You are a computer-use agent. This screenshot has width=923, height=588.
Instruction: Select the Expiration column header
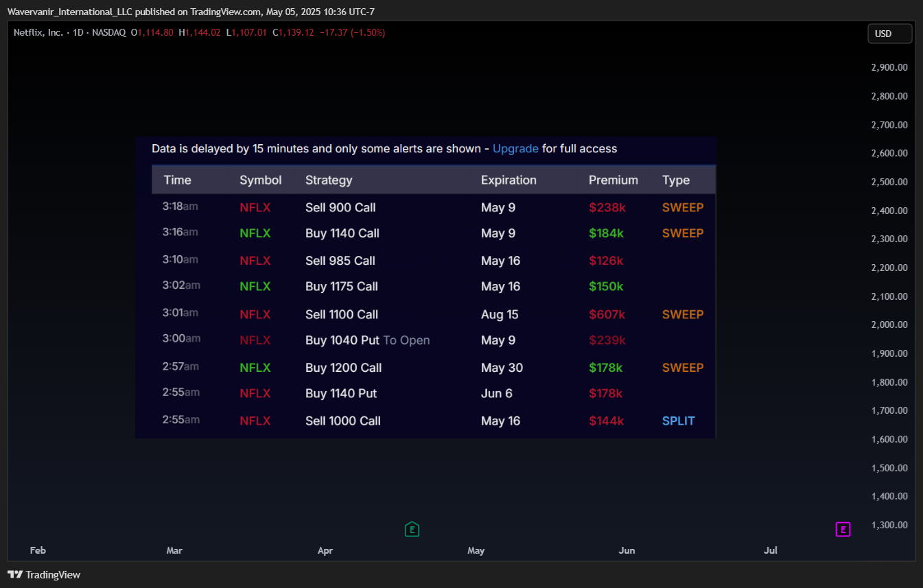point(509,180)
